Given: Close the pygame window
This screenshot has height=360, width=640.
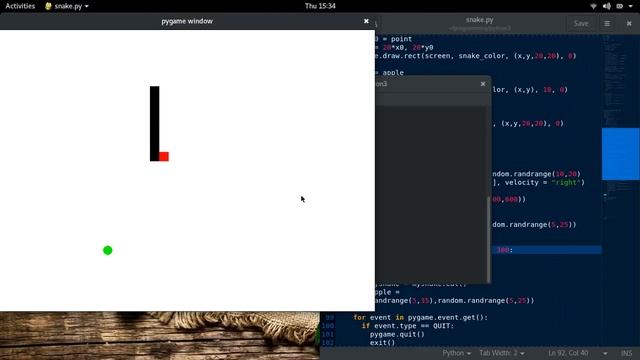Looking at the screenshot, I should (366, 21).
